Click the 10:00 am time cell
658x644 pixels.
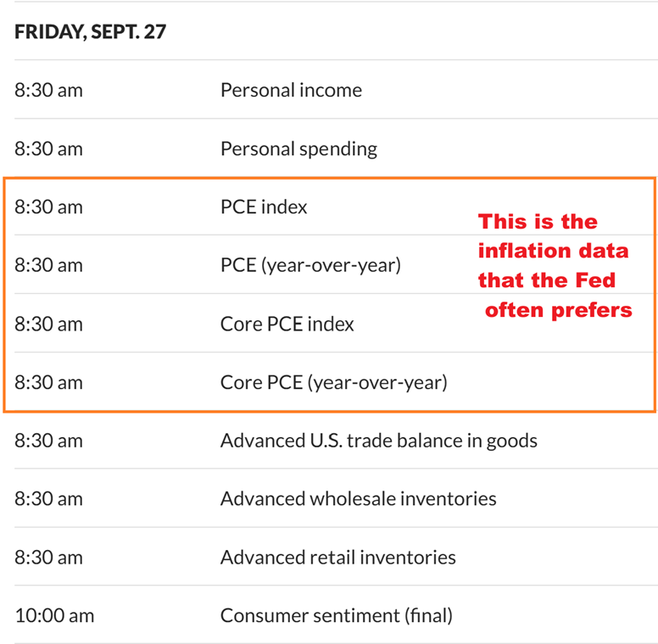coord(53,616)
